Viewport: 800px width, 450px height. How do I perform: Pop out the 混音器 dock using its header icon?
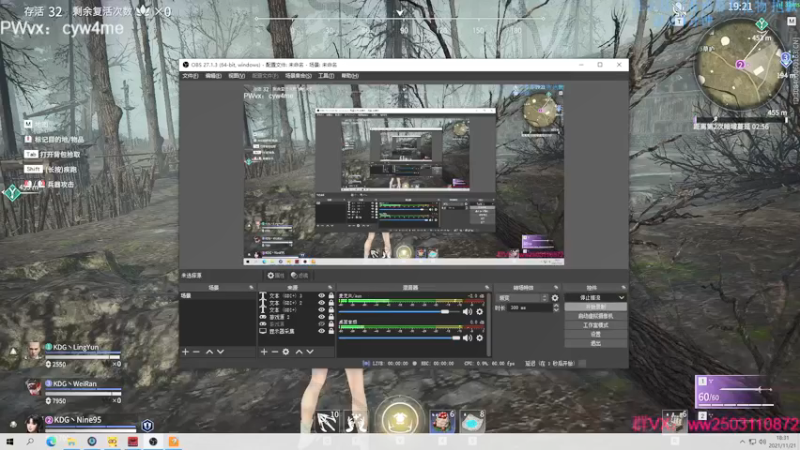point(487,288)
